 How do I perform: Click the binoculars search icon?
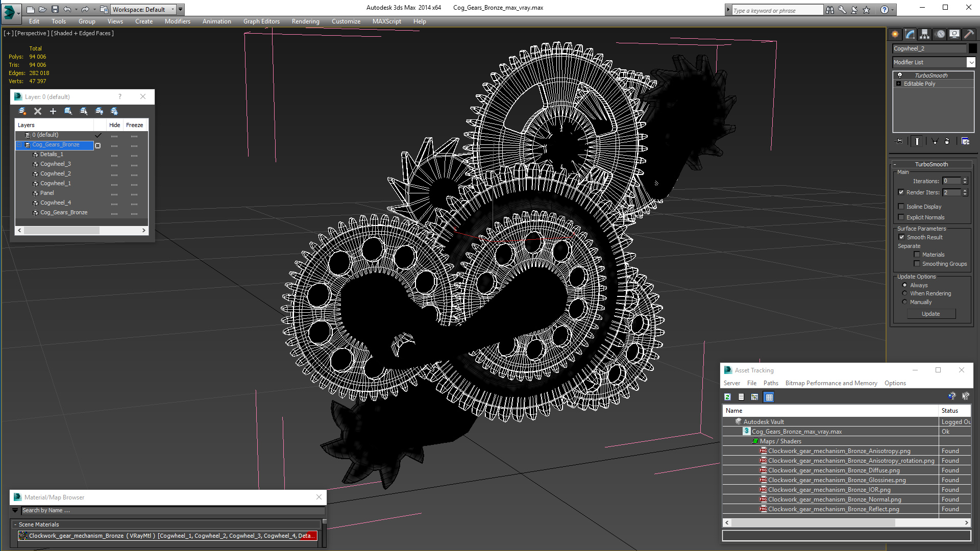click(830, 10)
